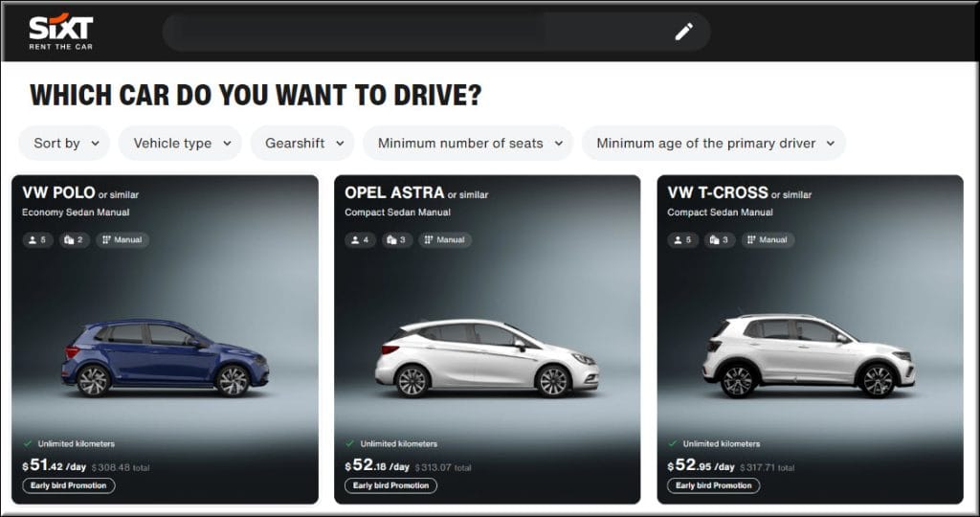Screen dimensions: 980x517
Task: Click Early bird Promotion on Opel Astra
Action: (390, 485)
